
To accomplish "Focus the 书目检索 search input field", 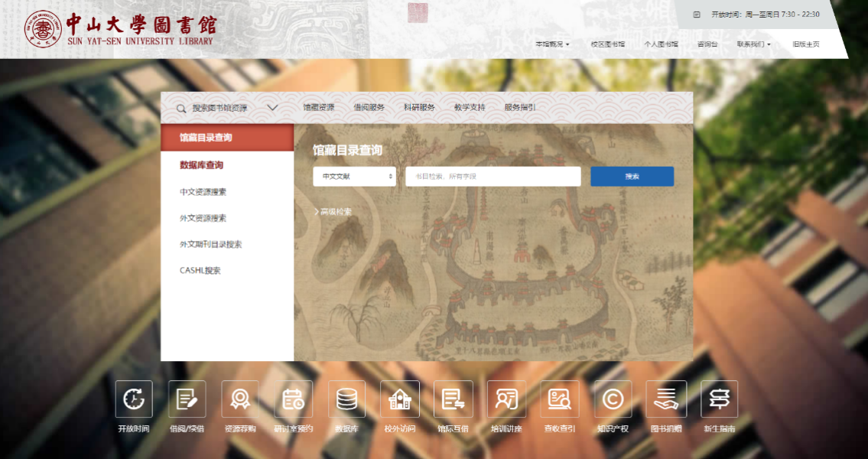I will pyautogui.click(x=493, y=177).
